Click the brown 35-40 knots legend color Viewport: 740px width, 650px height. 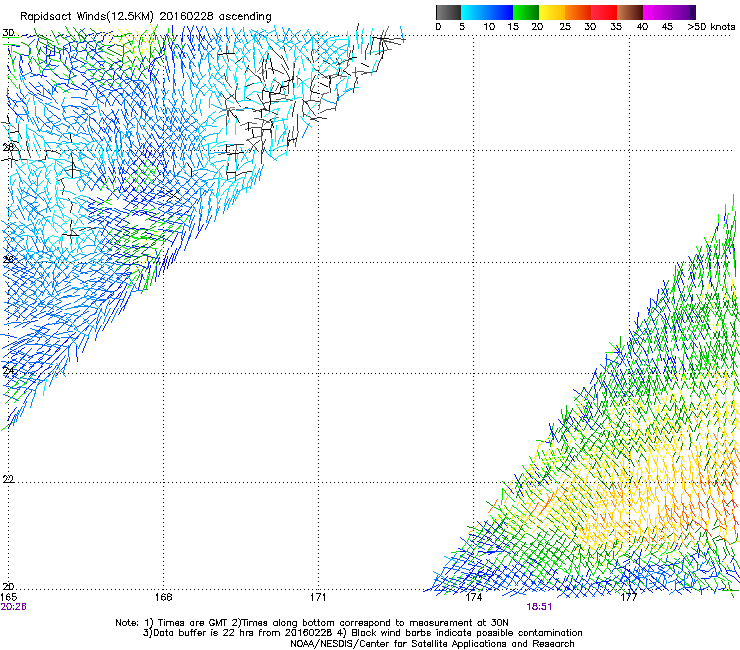(x=630, y=12)
